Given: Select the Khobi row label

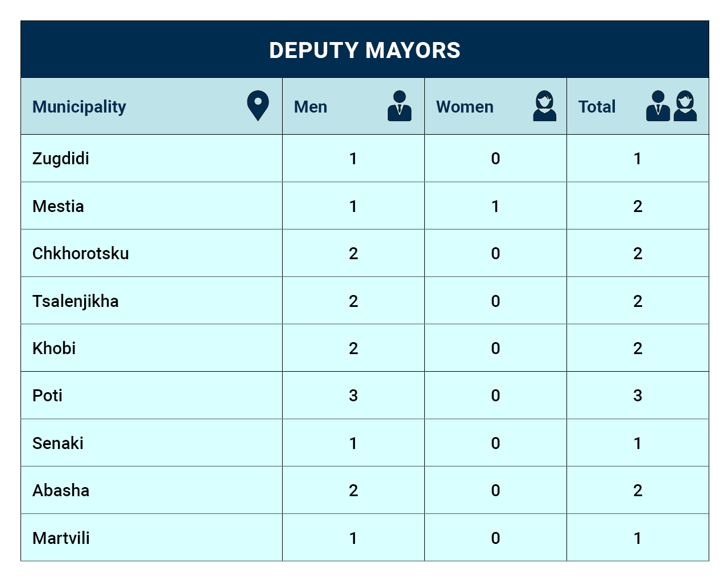Looking at the screenshot, I should point(54,348).
